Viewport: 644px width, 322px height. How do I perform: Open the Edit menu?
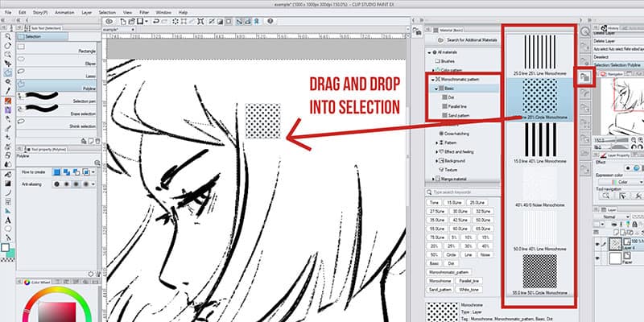pyautogui.click(x=23, y=13)
